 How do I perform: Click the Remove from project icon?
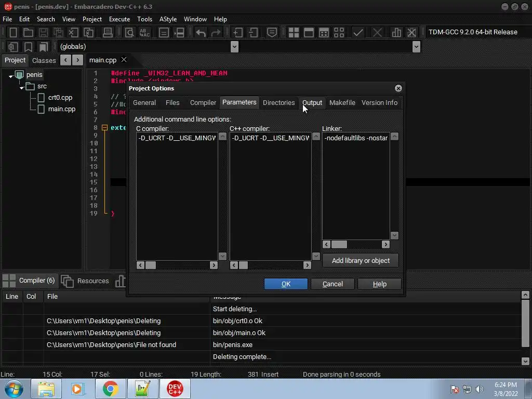click(x=253, y=33)
